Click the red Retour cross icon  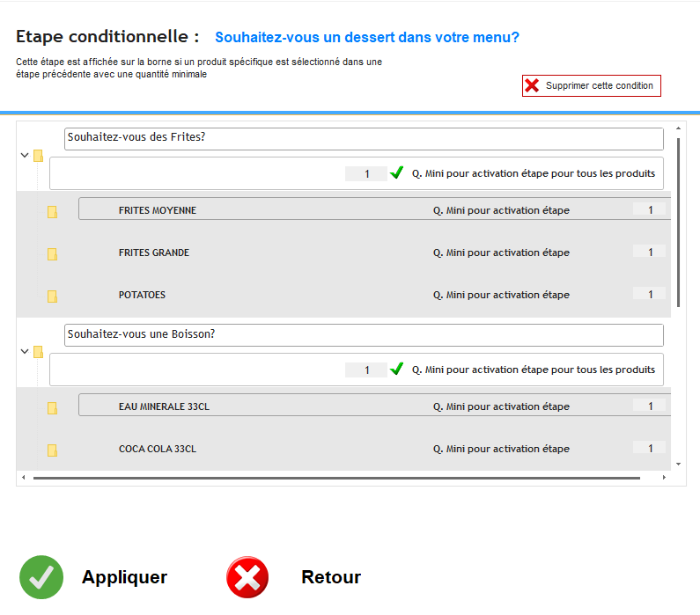point(247,577)
